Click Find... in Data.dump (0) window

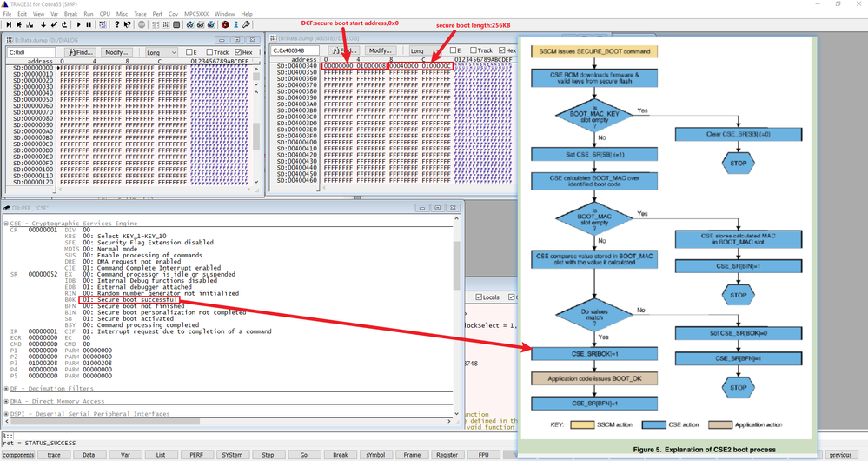[80, 52]
